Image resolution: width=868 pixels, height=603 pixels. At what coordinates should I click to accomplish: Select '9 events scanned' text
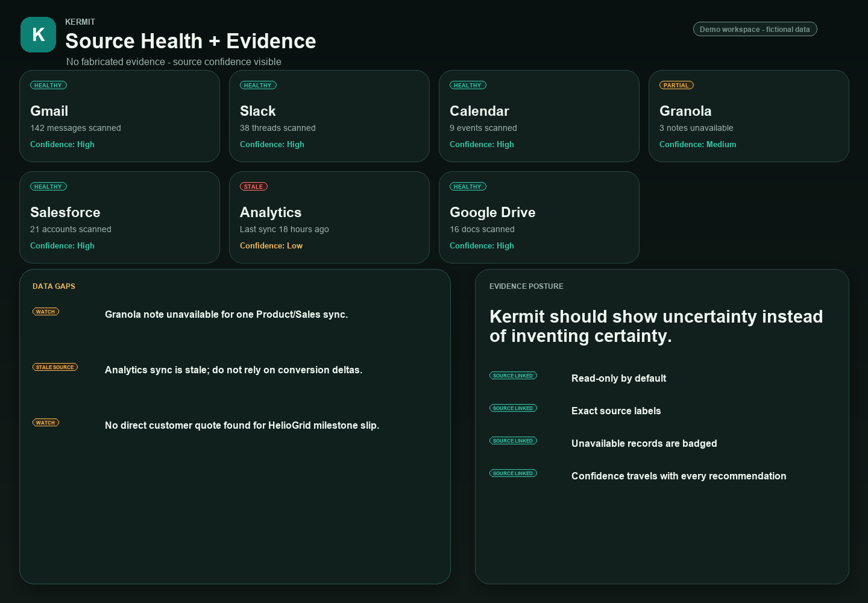pyautogui.click(x=483, y=128)
